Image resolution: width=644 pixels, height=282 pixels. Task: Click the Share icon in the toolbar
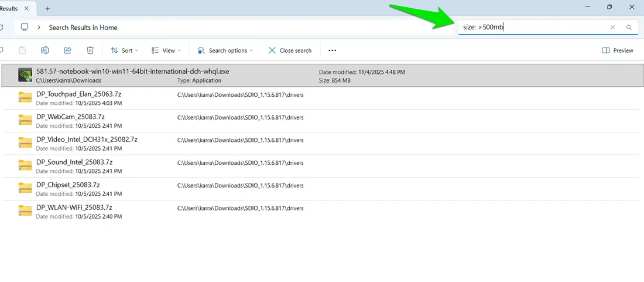[x=67, y=50]
